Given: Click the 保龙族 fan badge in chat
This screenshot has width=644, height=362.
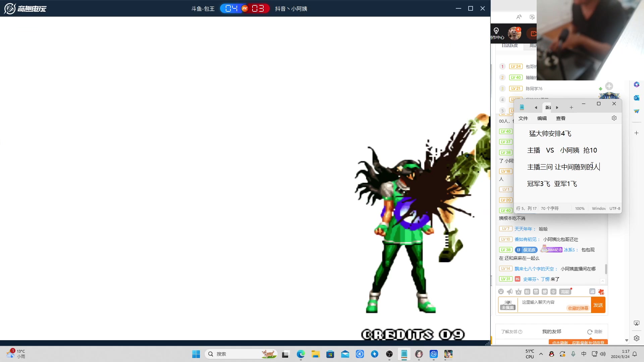Looking at the screenshot, I should tap(526, 250).
